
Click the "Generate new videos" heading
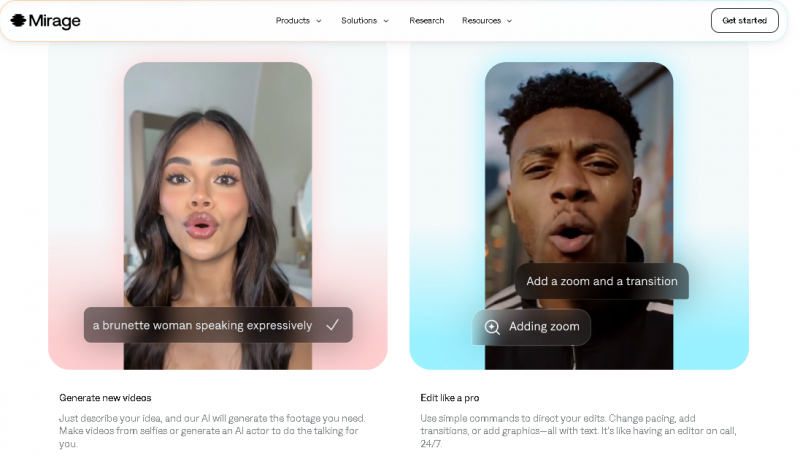[105, 398]
